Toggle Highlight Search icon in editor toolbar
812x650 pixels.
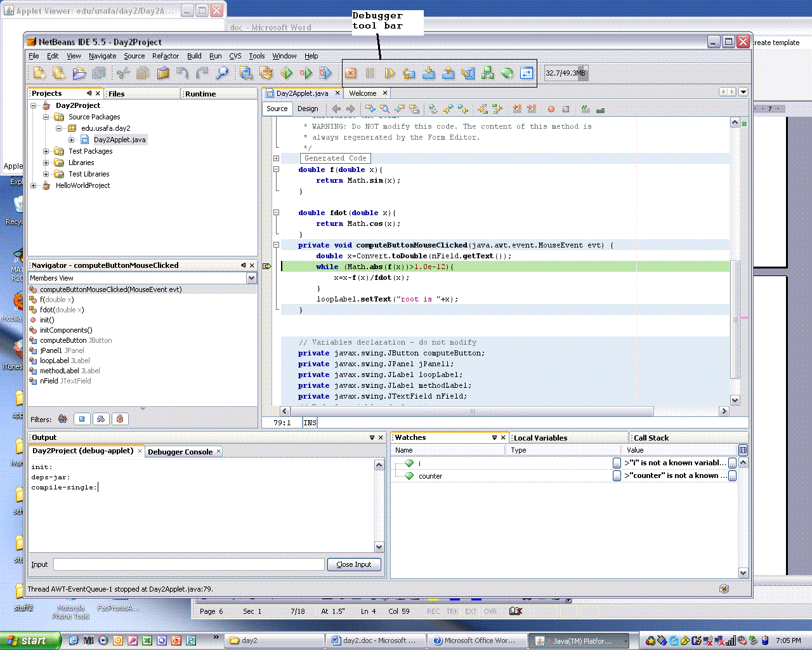click(x=414, y=109)
